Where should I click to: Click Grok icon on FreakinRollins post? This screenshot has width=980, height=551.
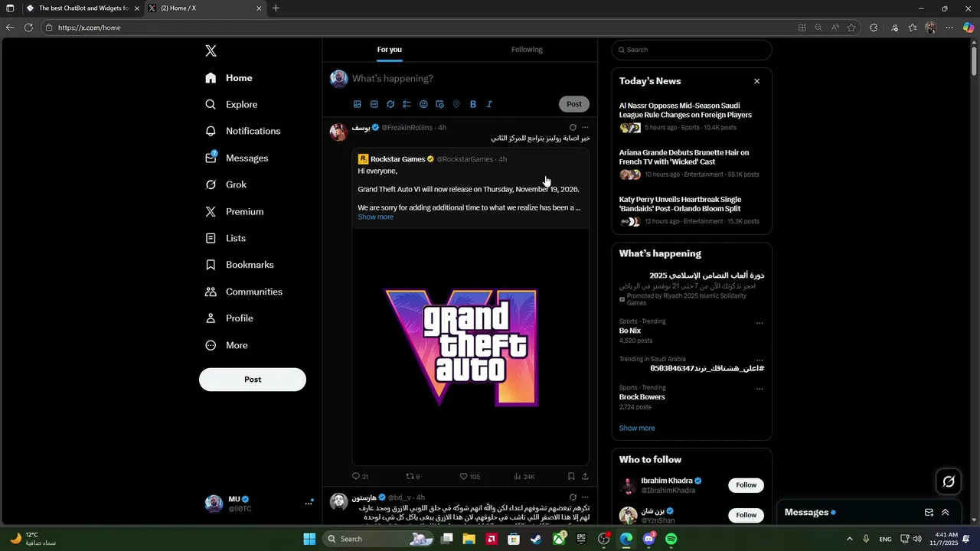pos(573,128)
